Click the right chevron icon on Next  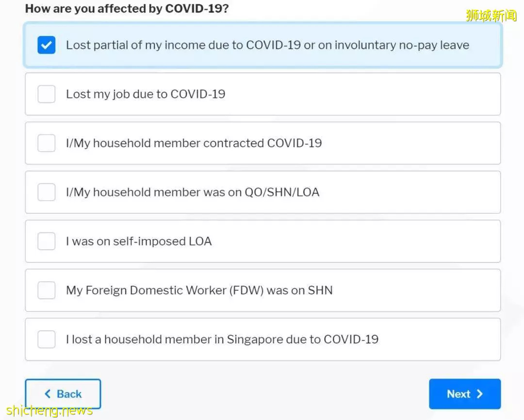pos(479,394)
